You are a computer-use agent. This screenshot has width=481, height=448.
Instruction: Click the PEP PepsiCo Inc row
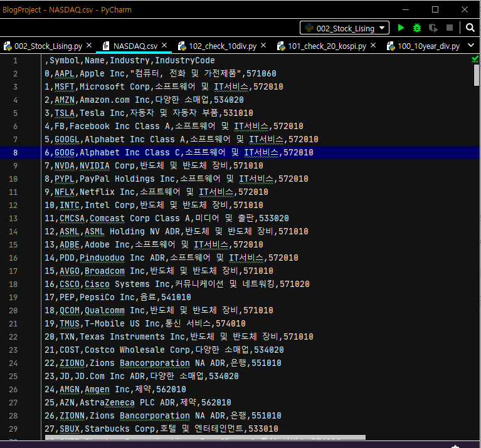118,298
